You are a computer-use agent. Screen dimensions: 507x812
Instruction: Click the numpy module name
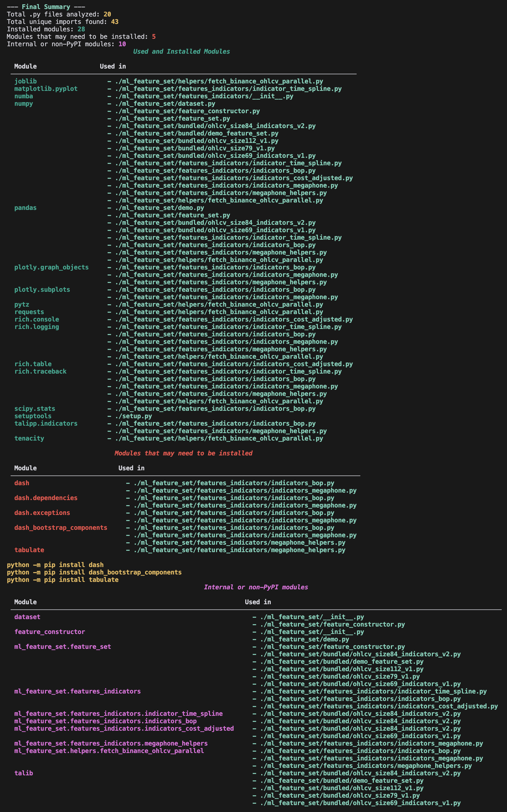point(23,104)
